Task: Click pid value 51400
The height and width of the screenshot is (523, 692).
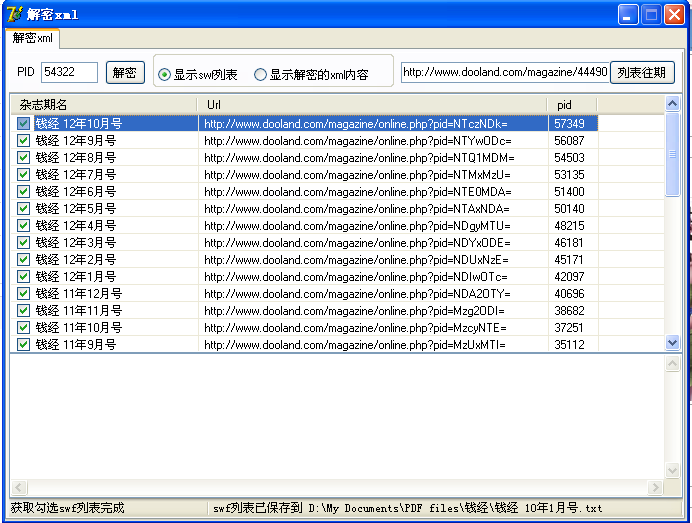Action: [569, 192]
